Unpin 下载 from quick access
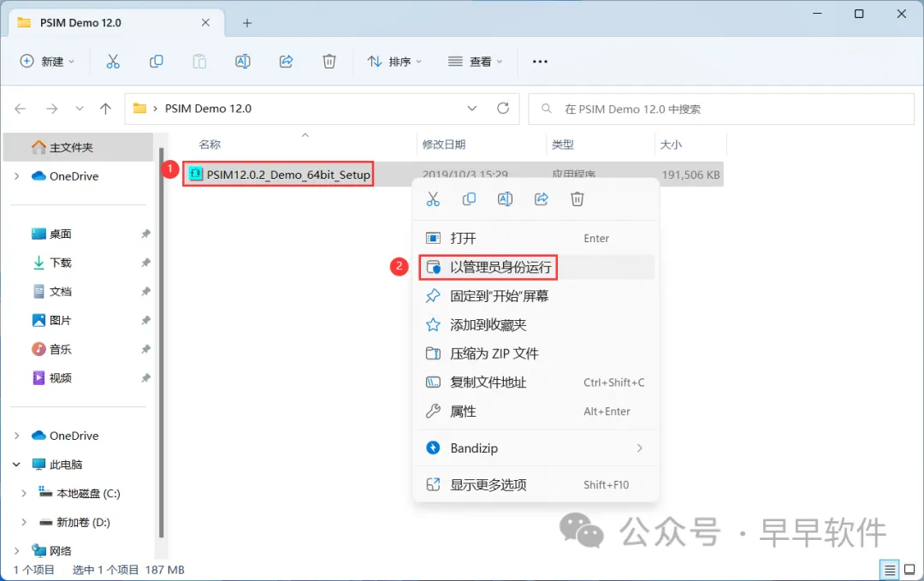This screenshot has width=924, height=581. (145, 263)
